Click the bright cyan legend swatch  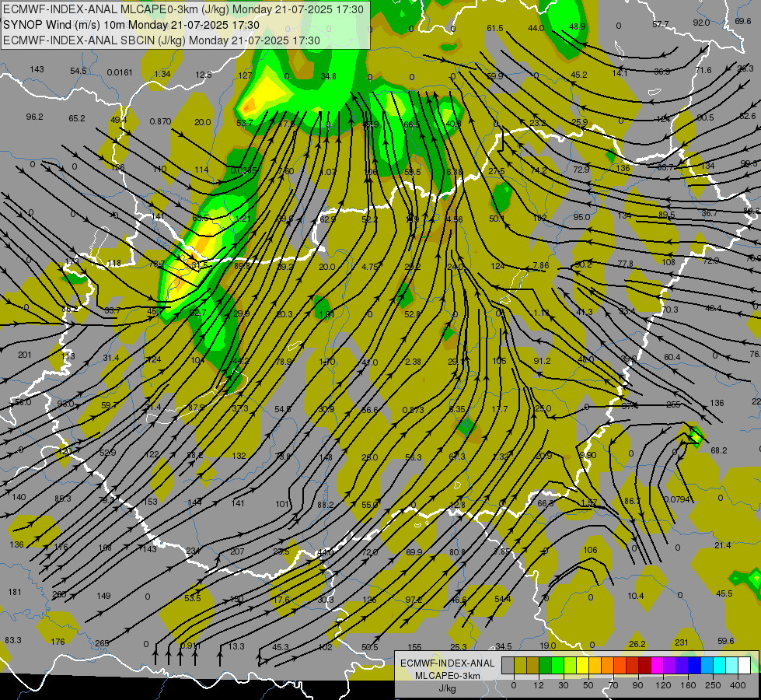pyautogui.click(x=721, y=666)
